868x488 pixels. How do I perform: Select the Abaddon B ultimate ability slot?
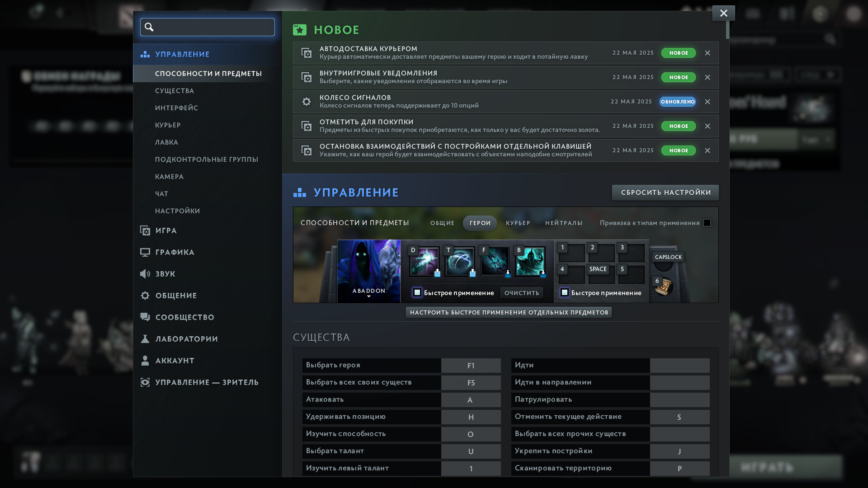[x=530, y=262]
